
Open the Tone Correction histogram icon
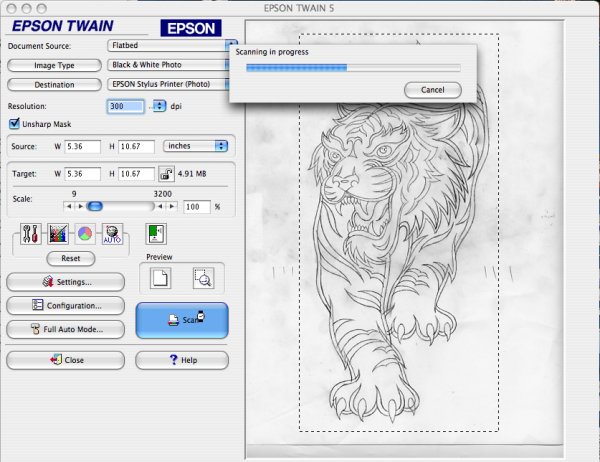coord(57,235)
